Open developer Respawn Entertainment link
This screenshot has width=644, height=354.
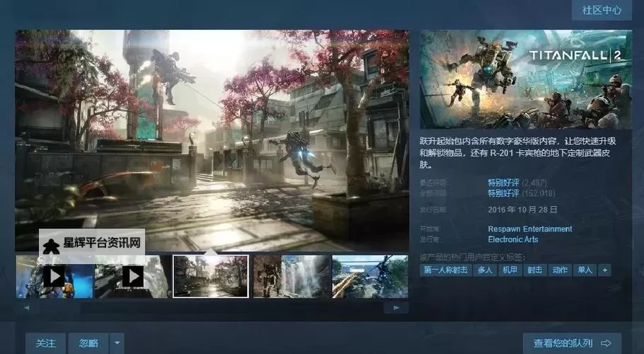(x=530, y=229)
